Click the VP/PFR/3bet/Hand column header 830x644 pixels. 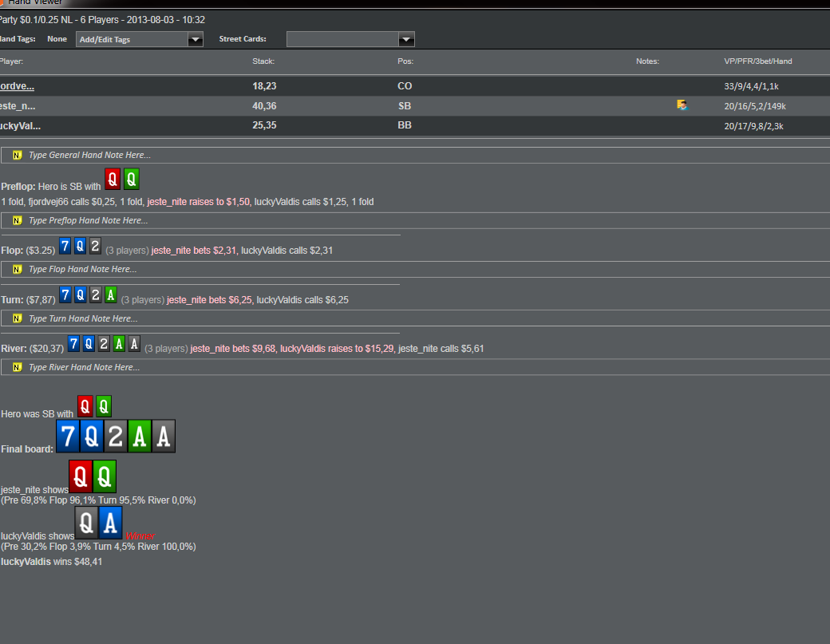[758, 61]
